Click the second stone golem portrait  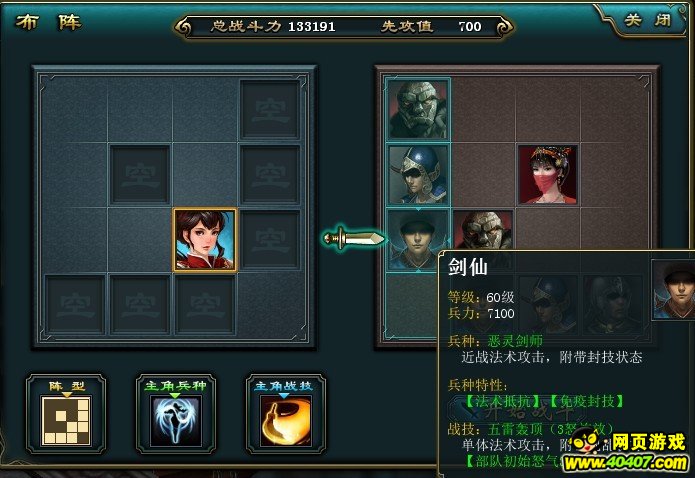pyautogui.click(x=483, y=231)
